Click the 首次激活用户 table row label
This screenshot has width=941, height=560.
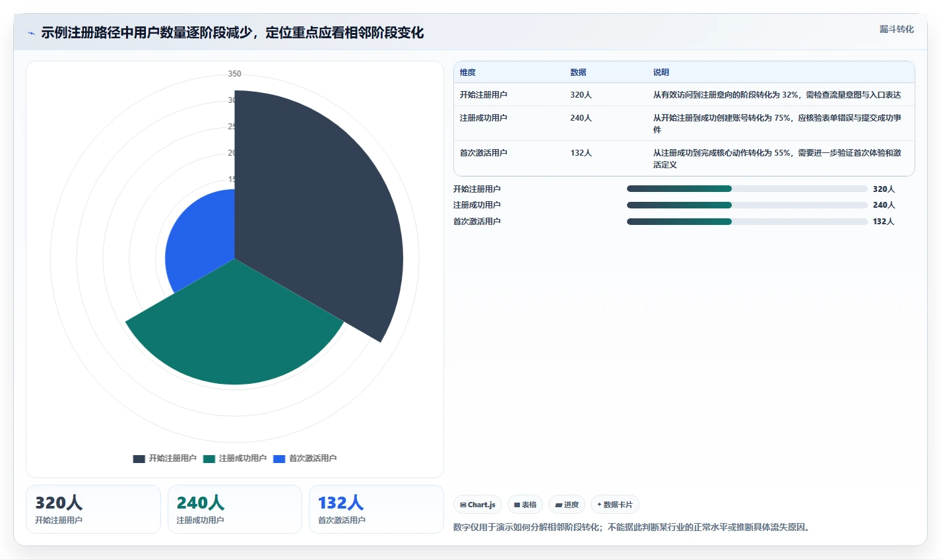[x=484, y=153]
